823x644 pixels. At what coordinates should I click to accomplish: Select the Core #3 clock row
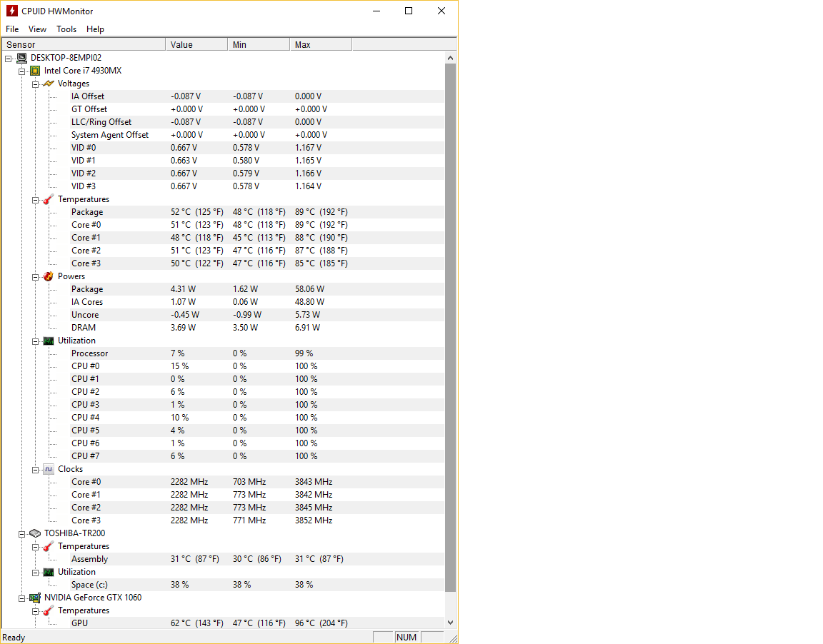pos(257,520)
